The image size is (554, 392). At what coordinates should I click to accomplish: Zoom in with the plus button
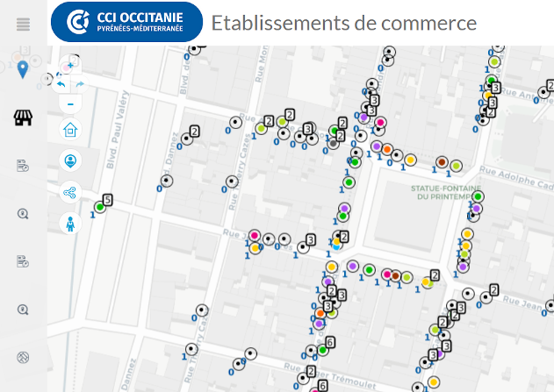coord(70,65)
